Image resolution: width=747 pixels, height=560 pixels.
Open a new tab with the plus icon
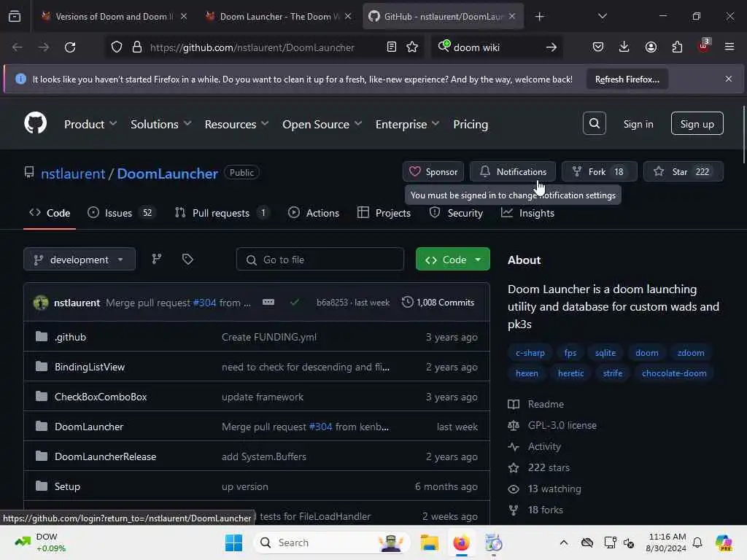coord(539,17)
